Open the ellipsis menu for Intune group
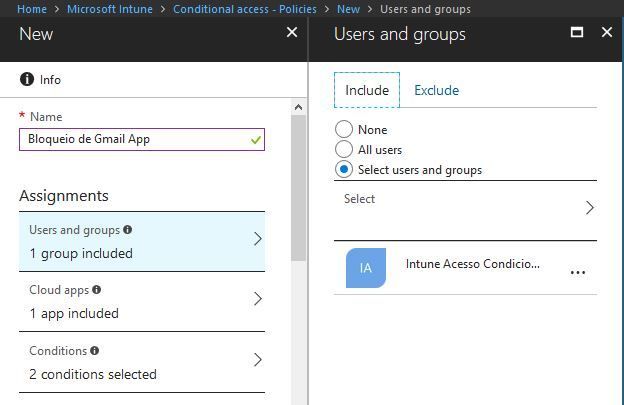This screenshot has width=624, height=405. click(577, 272)
